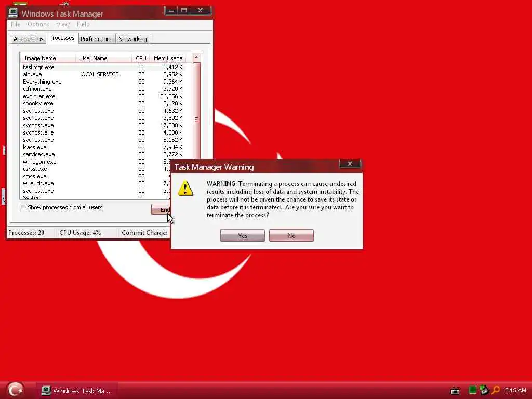Sort by CPU column header
This screenshot has height=399, width=532.
141,58
